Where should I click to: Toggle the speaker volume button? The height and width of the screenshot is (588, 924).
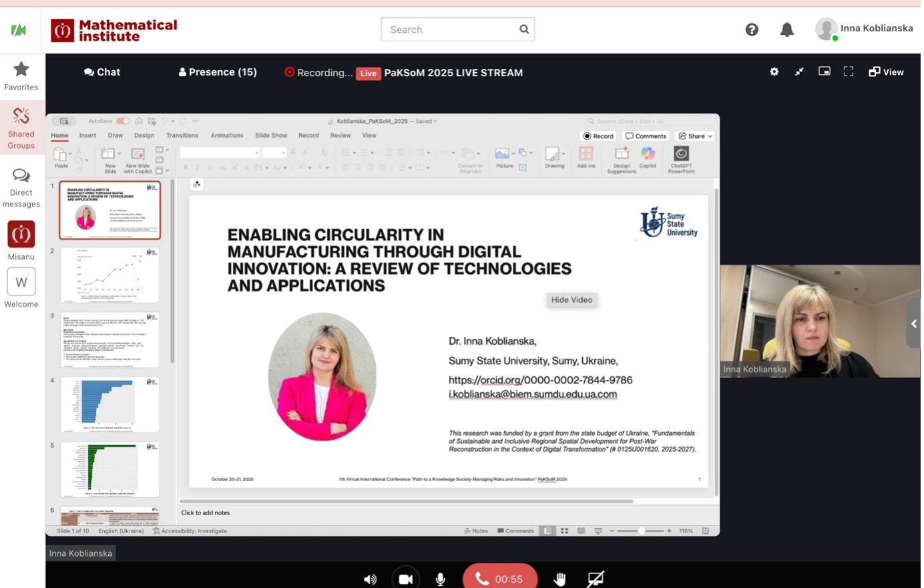(370, 579)
